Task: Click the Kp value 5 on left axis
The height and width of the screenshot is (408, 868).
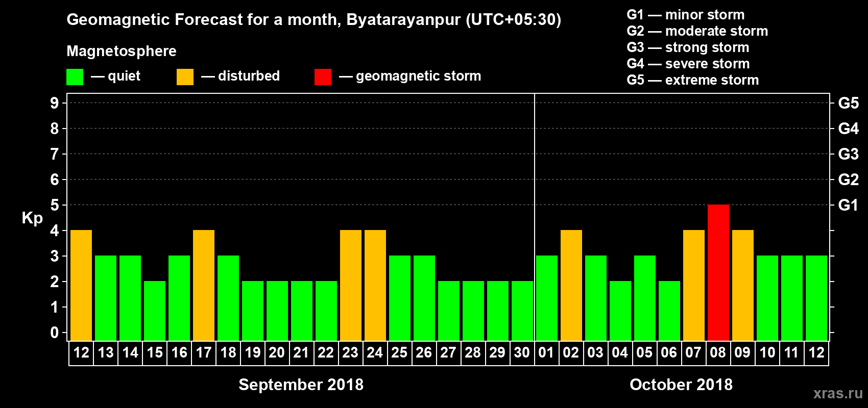Action: click(55, 205)
